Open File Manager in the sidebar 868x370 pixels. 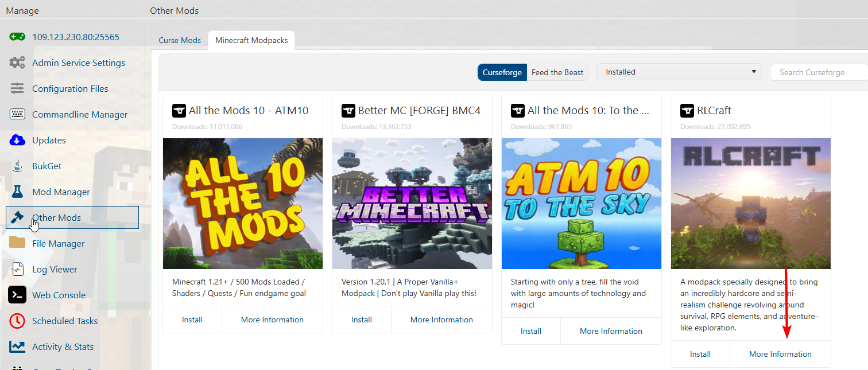pyautogui.click(x=59, y=243)
